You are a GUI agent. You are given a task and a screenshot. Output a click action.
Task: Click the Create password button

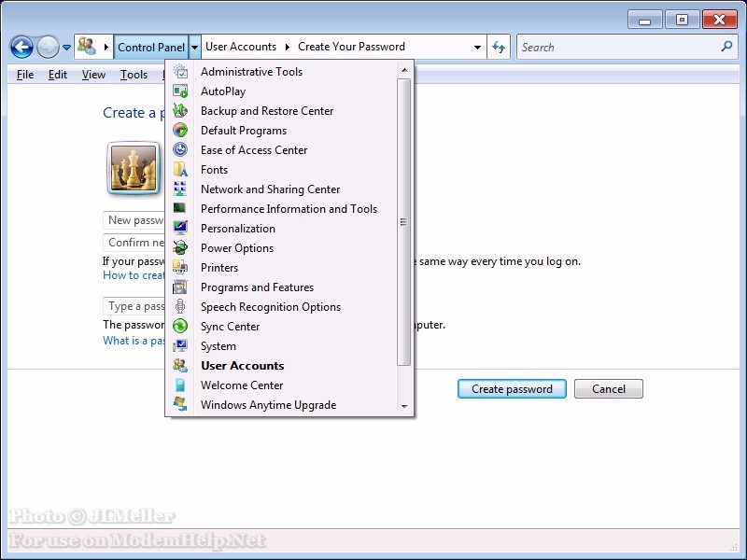click(512, 388)
